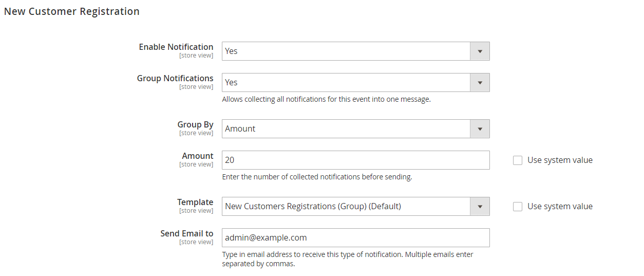Tick the Amount 'Use system value' checkbox

pos(518,160)
